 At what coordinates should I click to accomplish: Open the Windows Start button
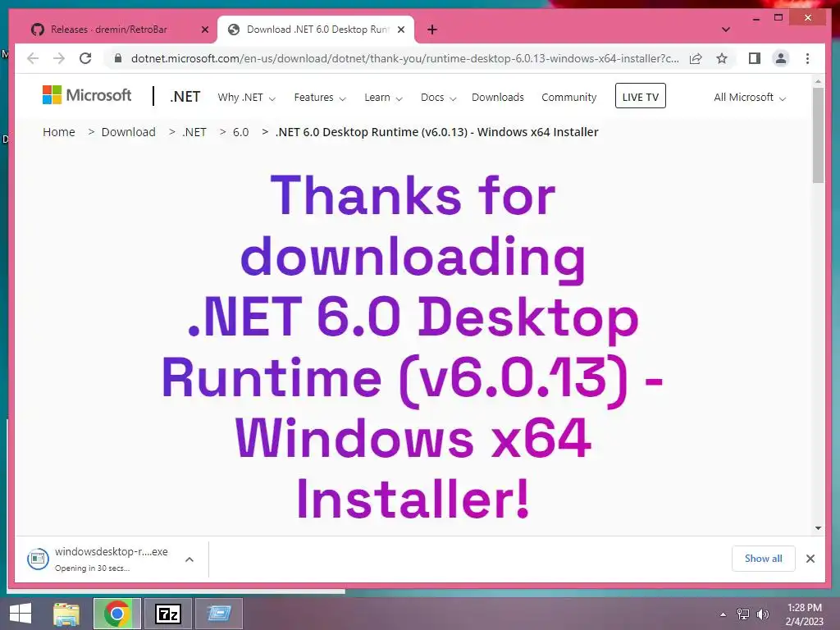click(x=21, y=614)
